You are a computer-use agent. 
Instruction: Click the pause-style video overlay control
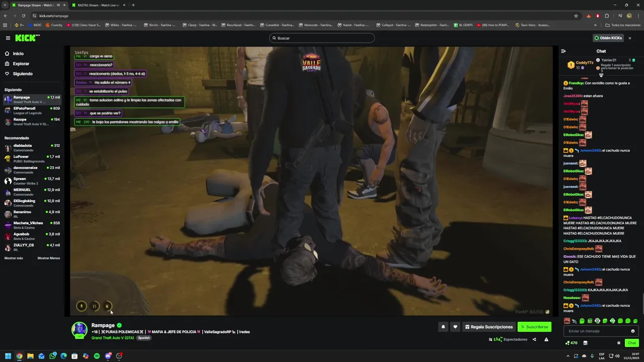click(x=95, y=306)
